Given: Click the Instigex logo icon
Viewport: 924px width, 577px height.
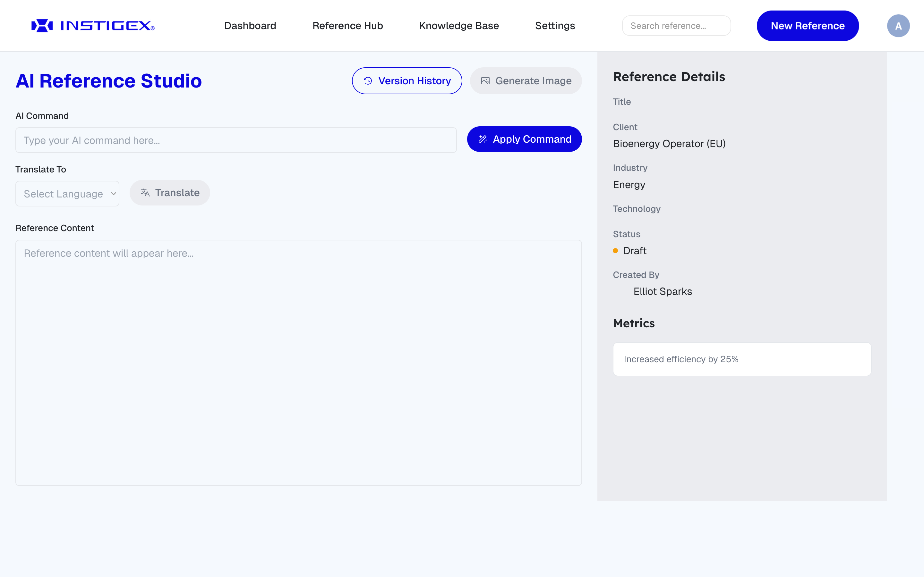Looking at the screenshot, I should click(42, 26).
